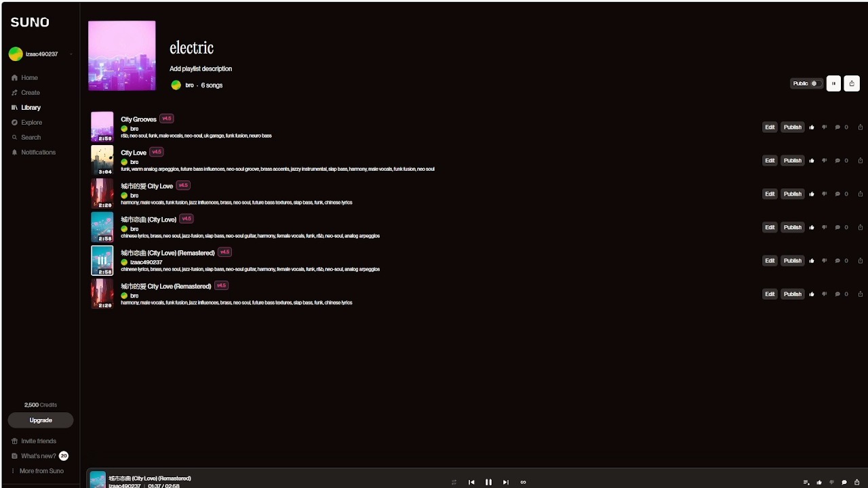Click the electric playlist title
This screenshot has width=868, height=488.
pos(192,48)
